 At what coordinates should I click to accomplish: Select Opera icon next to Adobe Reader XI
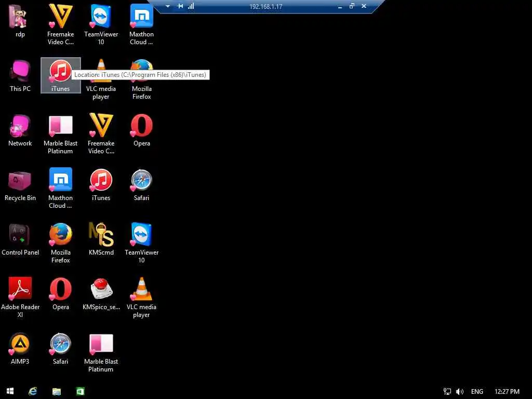tap(60, 294)
